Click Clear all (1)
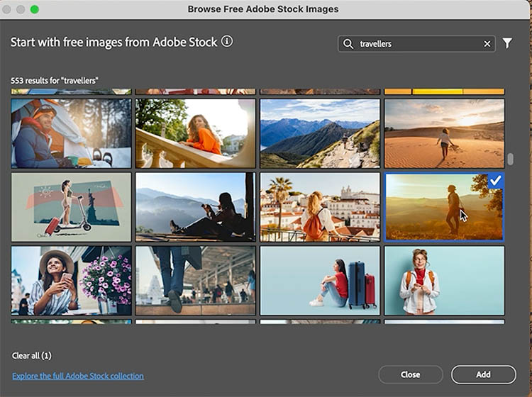 (32, 355)
